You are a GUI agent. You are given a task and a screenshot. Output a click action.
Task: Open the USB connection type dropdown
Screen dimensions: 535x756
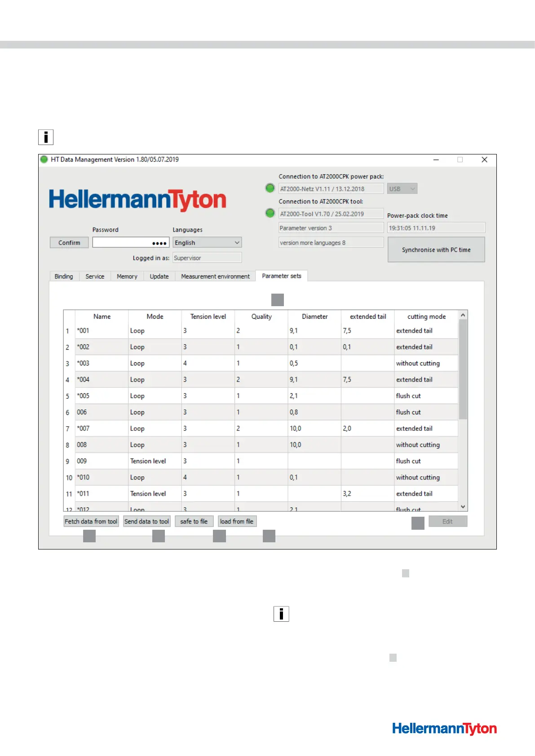coord(402,189)
